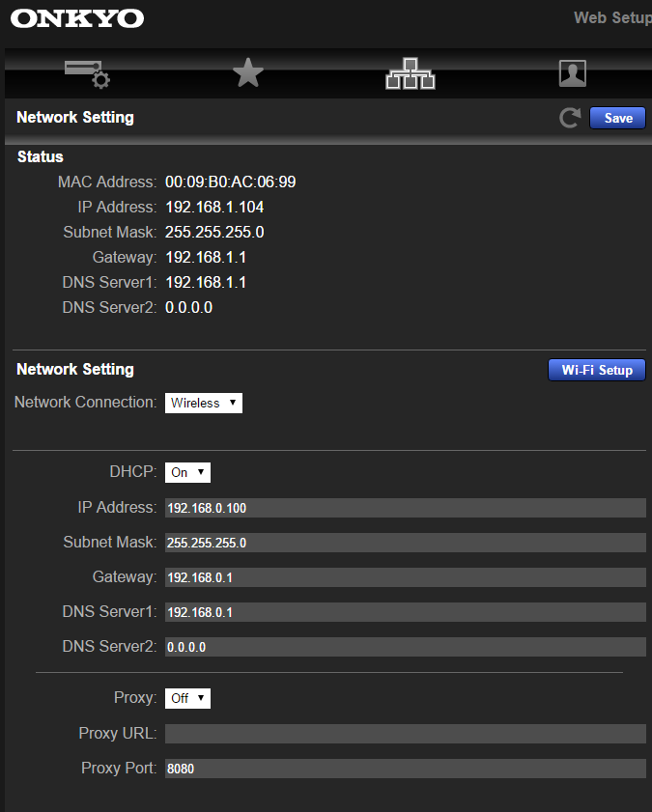Image resolution: width=652 pixels, height=812 pixels.
Task: Open the DHCP On dropdown
Action: click(x=187, y=472)
